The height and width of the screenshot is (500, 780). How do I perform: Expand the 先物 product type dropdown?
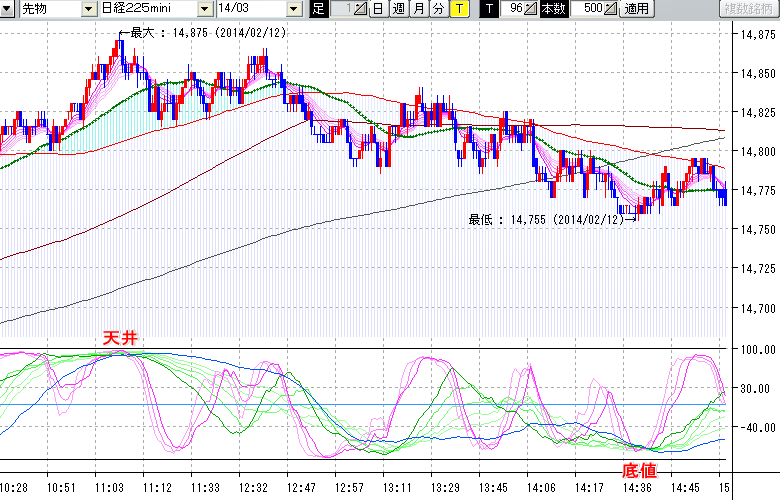[x=90, y=9]
